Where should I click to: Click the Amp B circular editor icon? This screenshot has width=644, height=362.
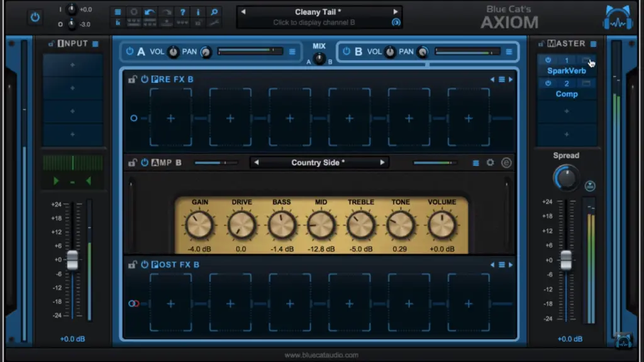(x=506, y=163)
